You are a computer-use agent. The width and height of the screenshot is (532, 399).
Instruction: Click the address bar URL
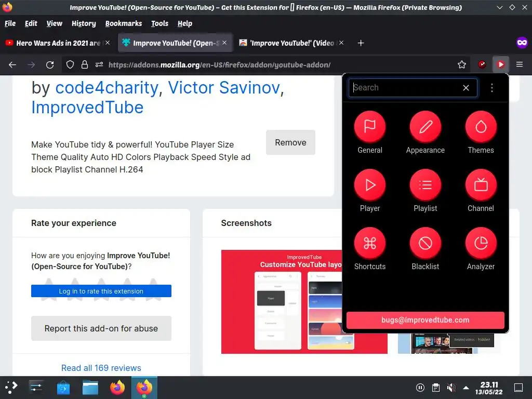click(x=219, y=64)
